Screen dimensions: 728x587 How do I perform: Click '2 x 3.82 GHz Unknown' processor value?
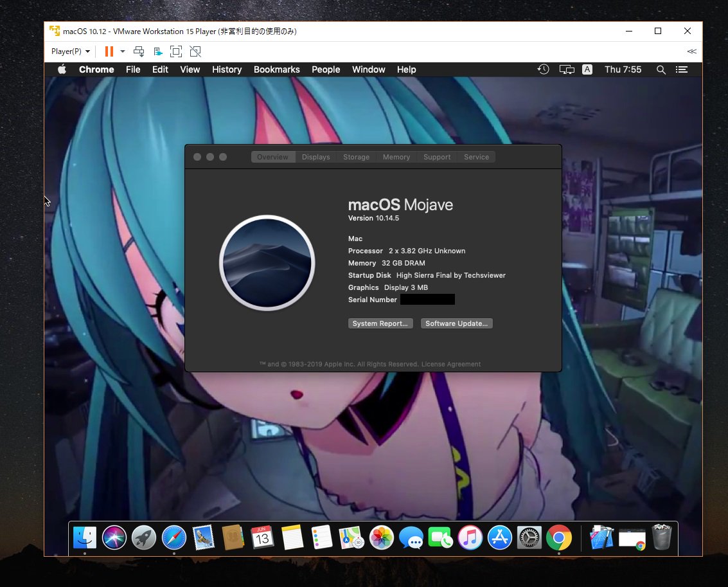[x=427, y=251]
